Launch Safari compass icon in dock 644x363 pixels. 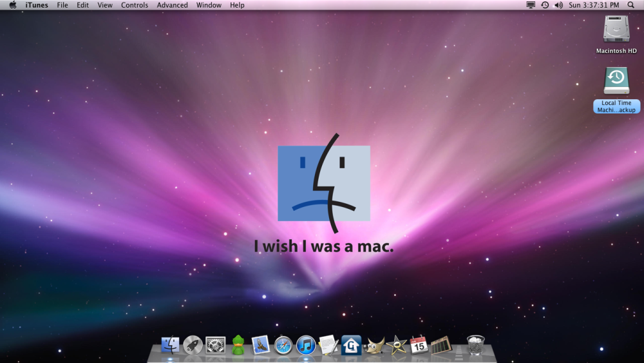pos(283,346)
